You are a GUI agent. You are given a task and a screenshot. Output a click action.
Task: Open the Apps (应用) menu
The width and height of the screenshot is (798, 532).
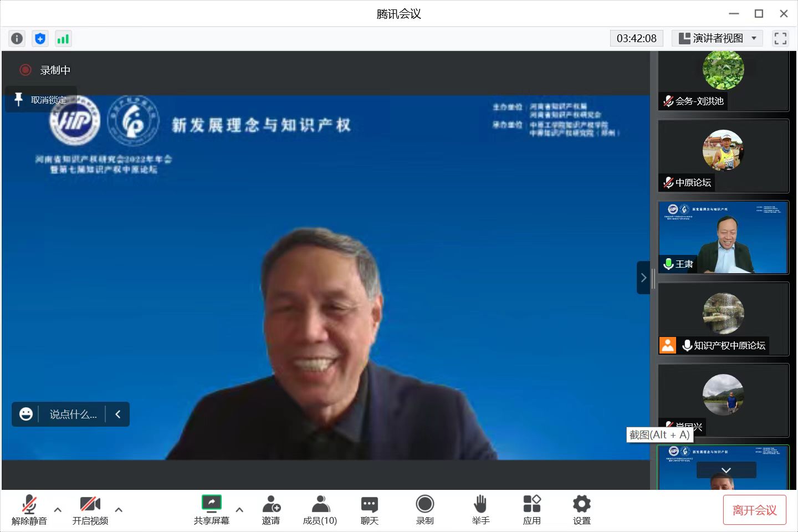pos(531,509)
